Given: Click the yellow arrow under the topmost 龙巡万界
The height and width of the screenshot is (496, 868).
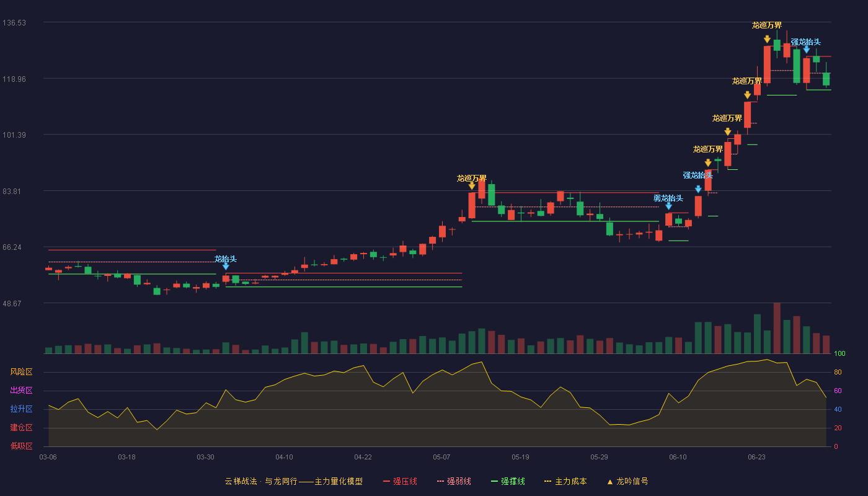Looking at the screenshot, I should pos(767,38).
